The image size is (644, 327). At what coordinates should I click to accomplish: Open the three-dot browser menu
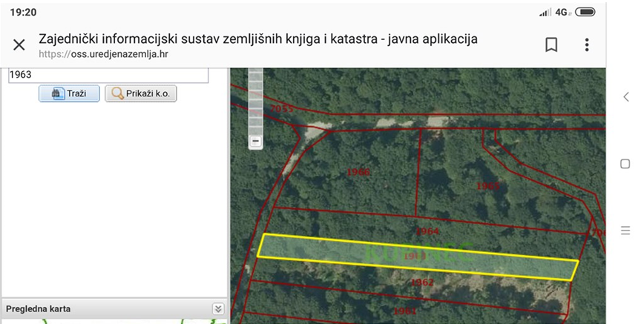tap(586, 44)
